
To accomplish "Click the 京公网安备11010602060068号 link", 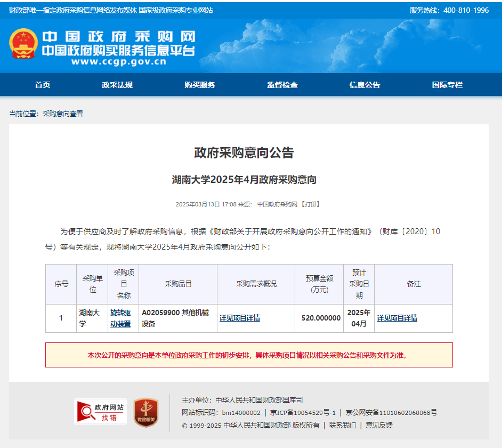I will click(391, 413).
